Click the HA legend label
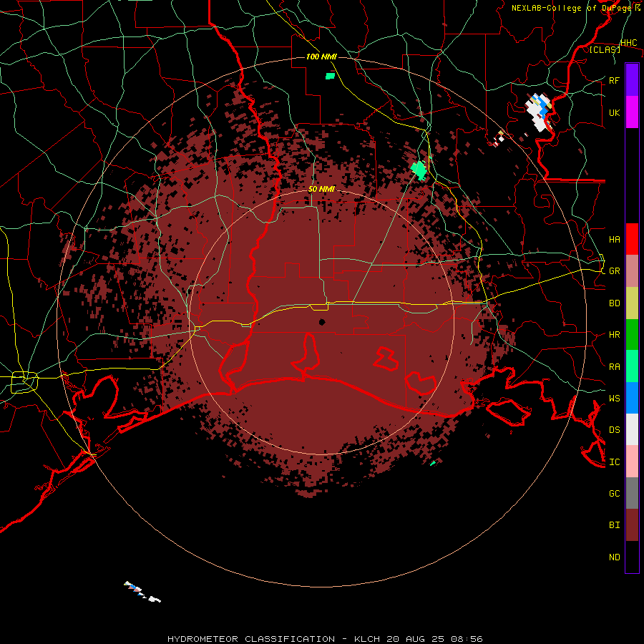The height and width of the screenshot is (644, 644). [x=614, y=239]
